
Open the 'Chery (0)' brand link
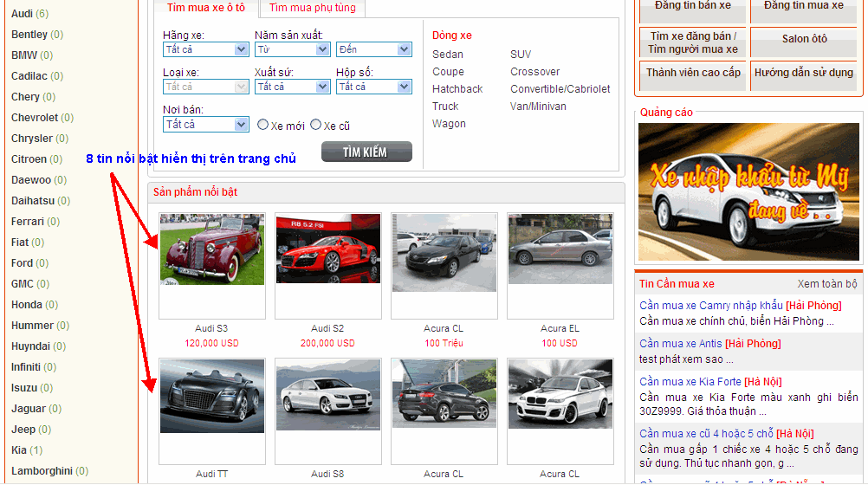click(33, 96)
